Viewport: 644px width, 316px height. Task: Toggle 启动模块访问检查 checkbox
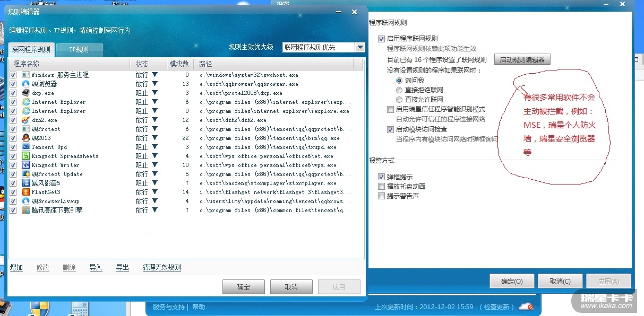click(390, 129)
